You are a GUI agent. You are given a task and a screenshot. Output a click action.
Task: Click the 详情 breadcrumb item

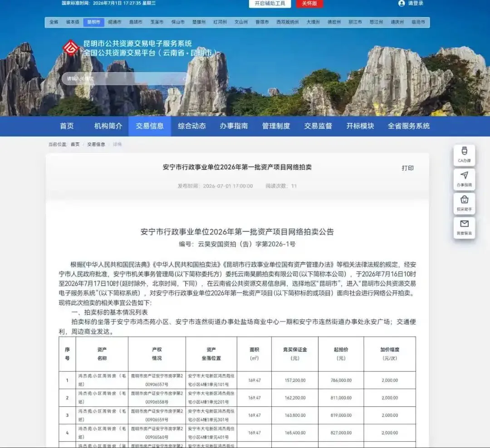(117, 144)
